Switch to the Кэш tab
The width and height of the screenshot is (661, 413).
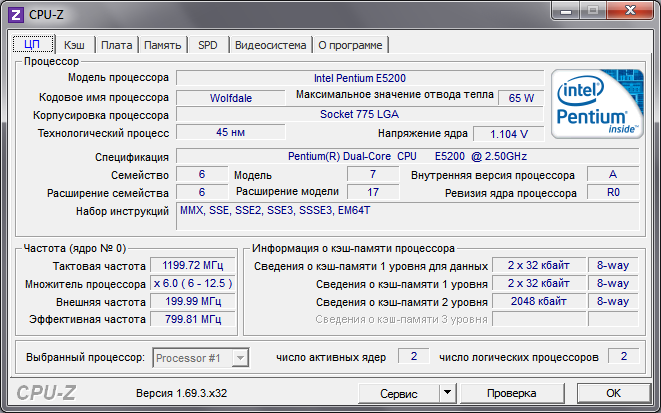74,45
